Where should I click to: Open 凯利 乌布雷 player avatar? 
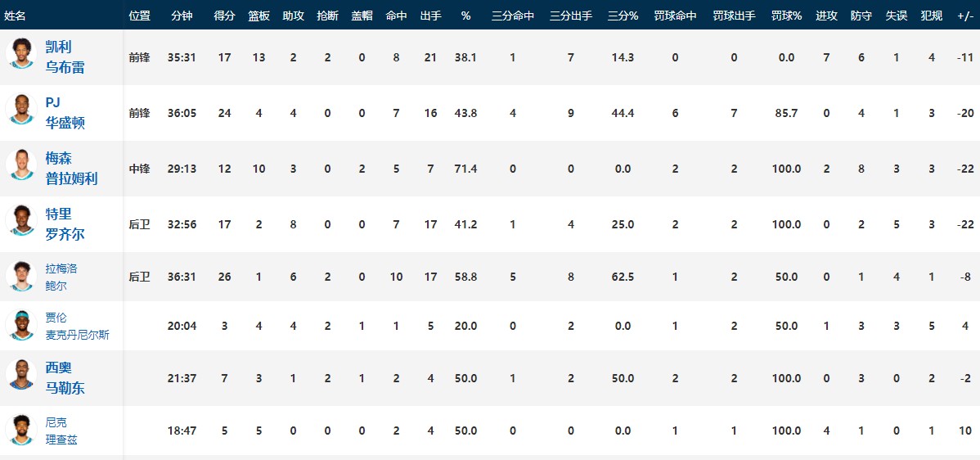pos(21,53)
